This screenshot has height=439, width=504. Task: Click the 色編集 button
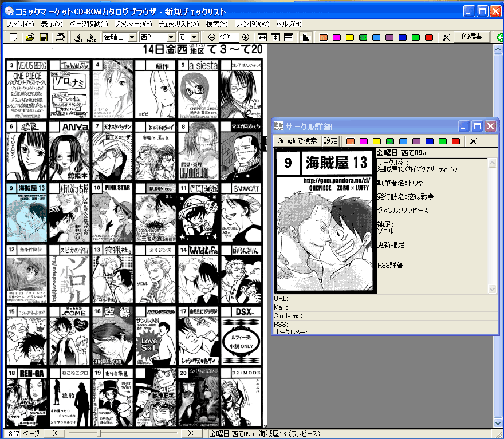tap(471, 37)
